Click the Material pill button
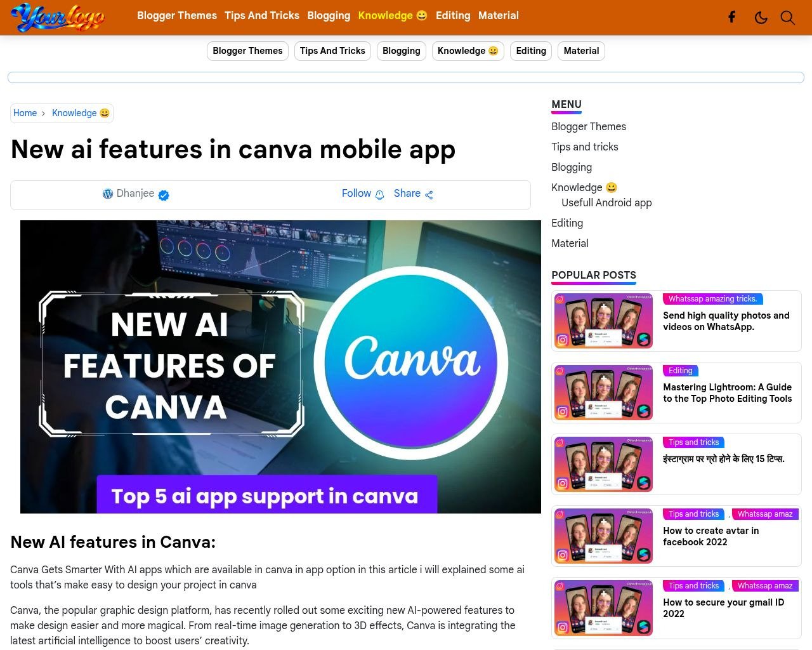Viewport: 812px width, 650px height. (x=581, y=51)
